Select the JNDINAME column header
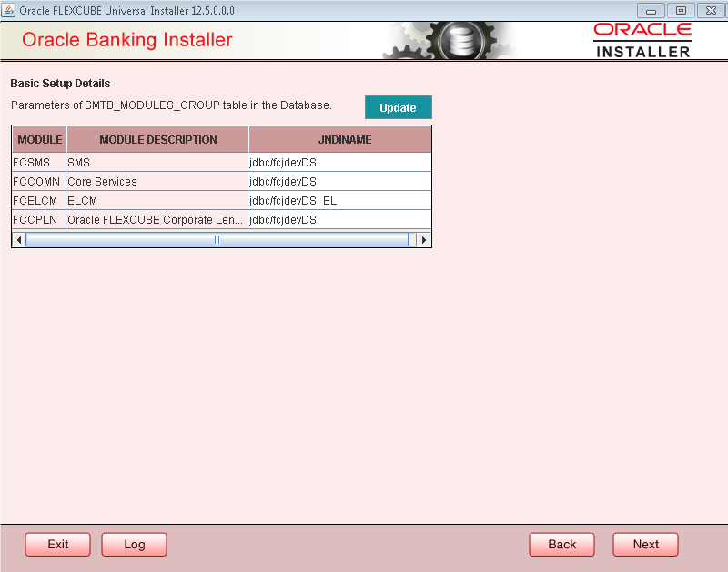The image size is (728, 572). [339, 139]
